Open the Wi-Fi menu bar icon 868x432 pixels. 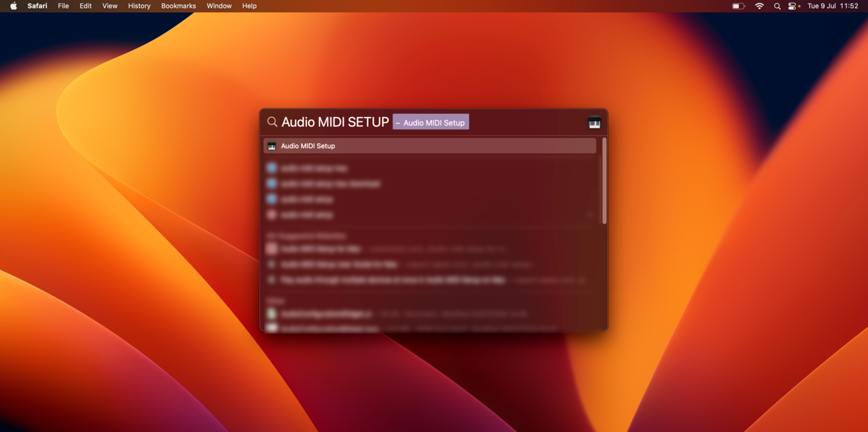click(759, 6)
